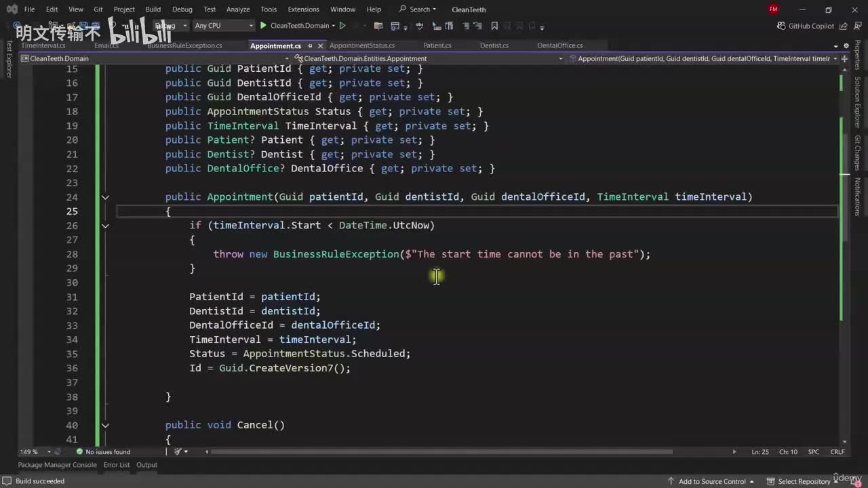
Task: Click the Select Repository icon
Action: click(771, 481)
